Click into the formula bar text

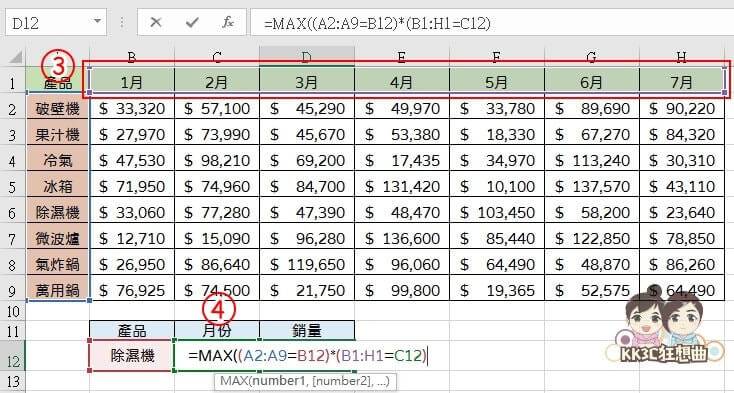pos(378,23)
